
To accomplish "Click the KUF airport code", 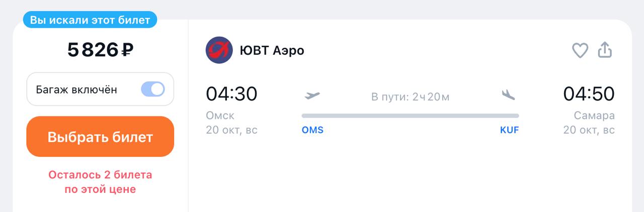I will pos(509,131).
